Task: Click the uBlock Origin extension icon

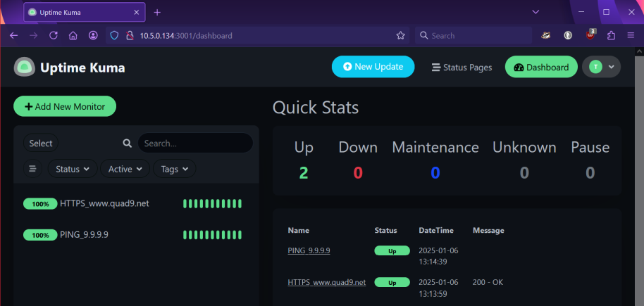Action: tap(590, 35)
